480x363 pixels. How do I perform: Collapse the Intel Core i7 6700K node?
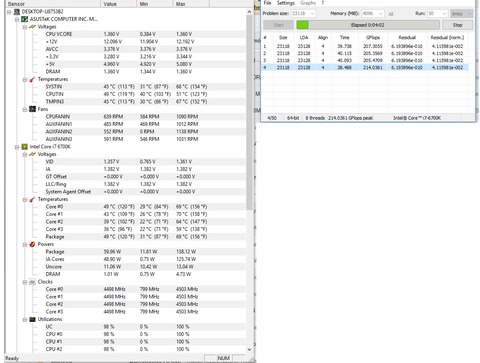click(x=17, y=147)
